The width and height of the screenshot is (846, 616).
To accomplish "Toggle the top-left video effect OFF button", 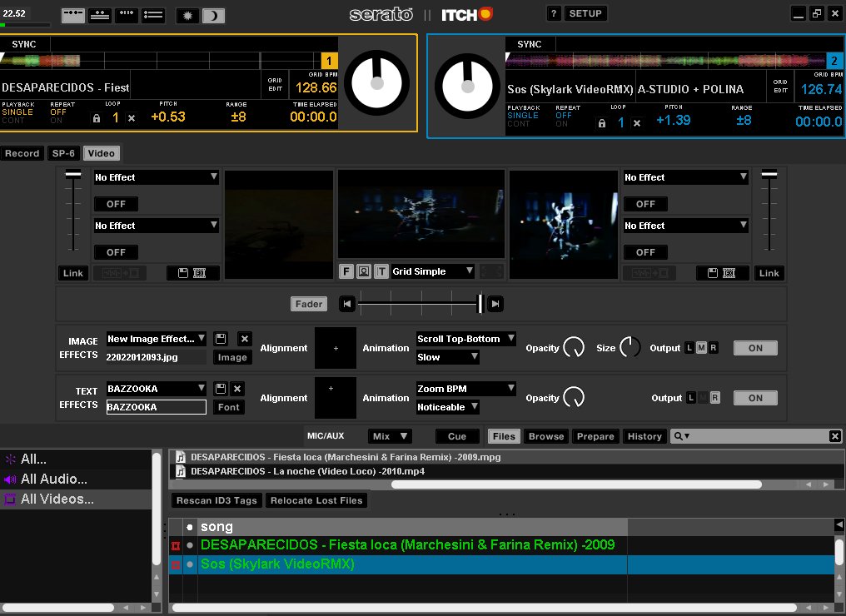I will 116,204.
